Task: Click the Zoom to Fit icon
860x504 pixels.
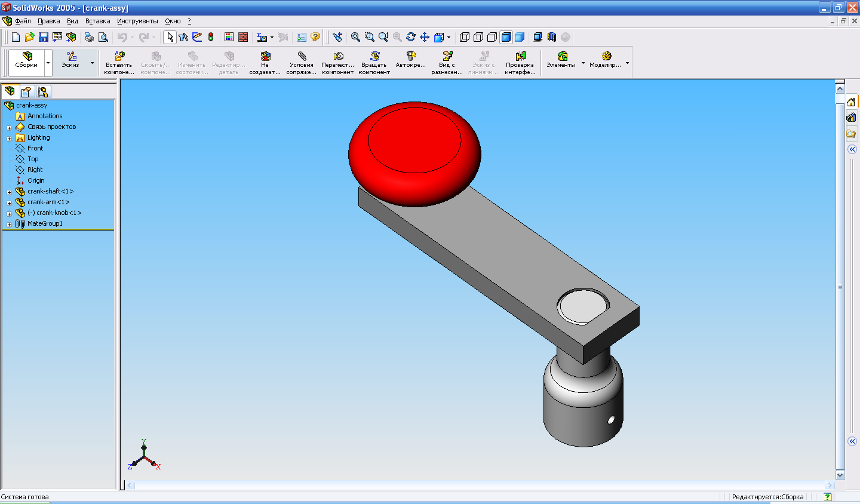Action: pos(355,37)
